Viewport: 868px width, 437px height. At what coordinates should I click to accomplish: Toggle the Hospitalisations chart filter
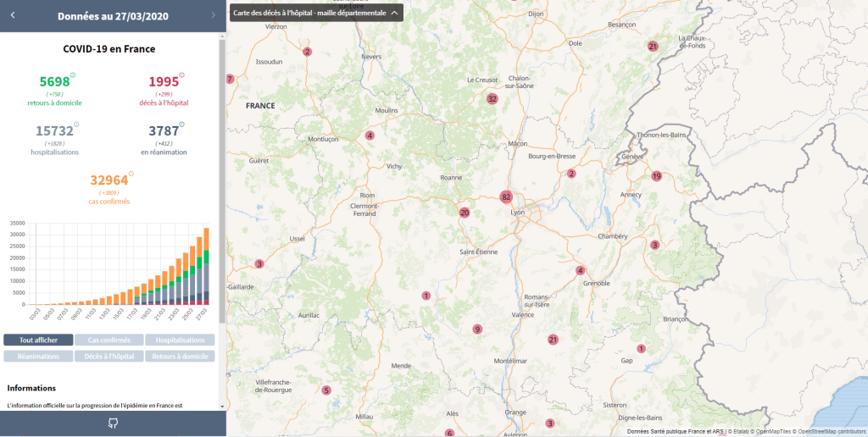tap(180, 340)
